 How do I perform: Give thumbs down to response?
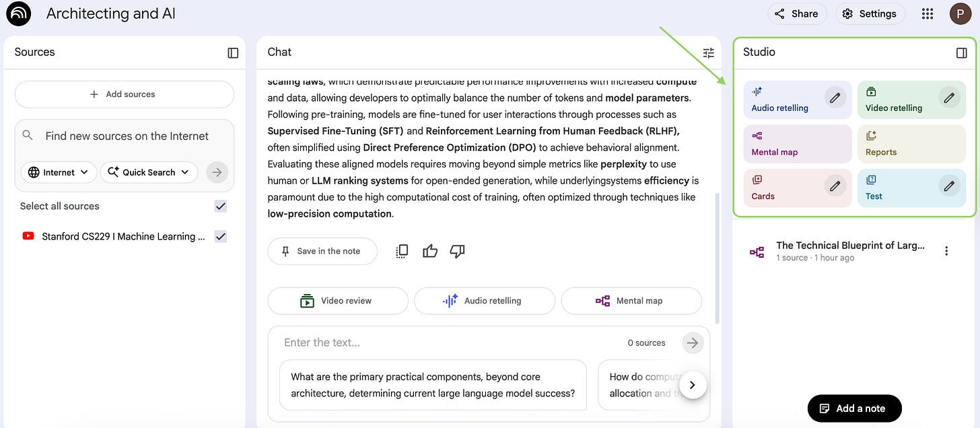458,251
